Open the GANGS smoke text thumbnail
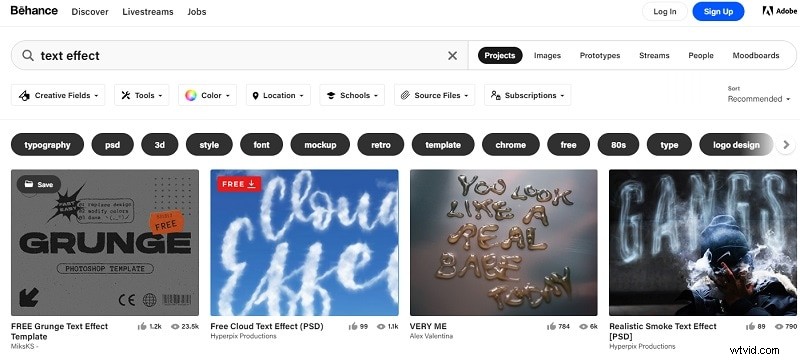800x360 pixels. pos(703,243)
